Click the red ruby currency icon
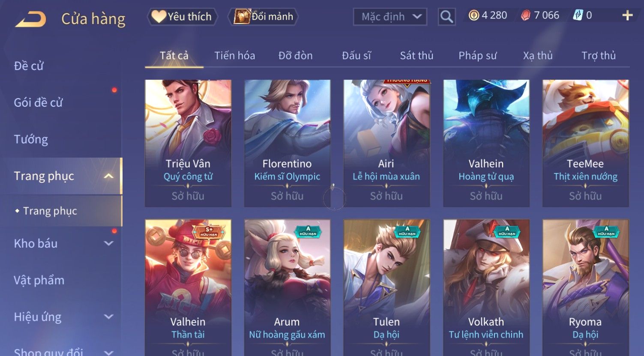Viewport: 644px width, 356px height. [526, 15]
